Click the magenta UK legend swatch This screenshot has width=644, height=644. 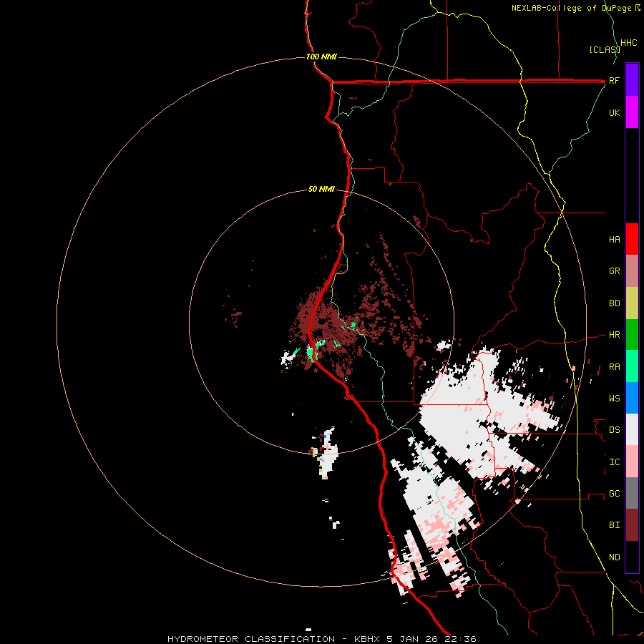pos(632,112)
